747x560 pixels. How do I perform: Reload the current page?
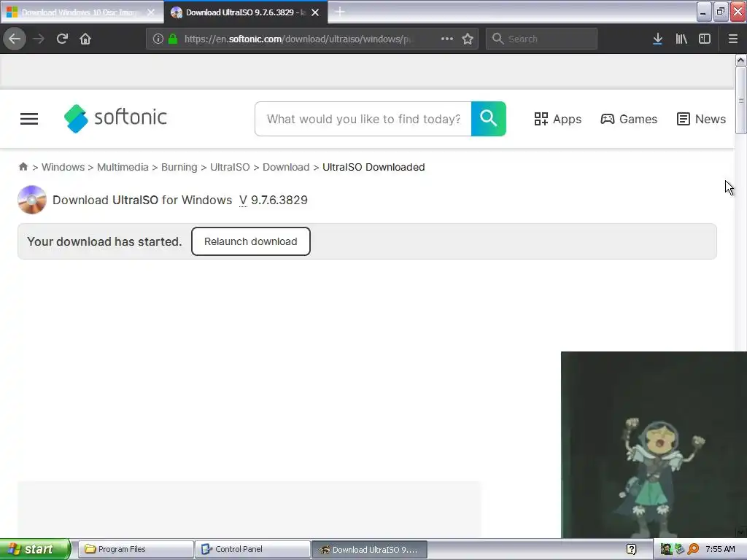coord(62,39)
